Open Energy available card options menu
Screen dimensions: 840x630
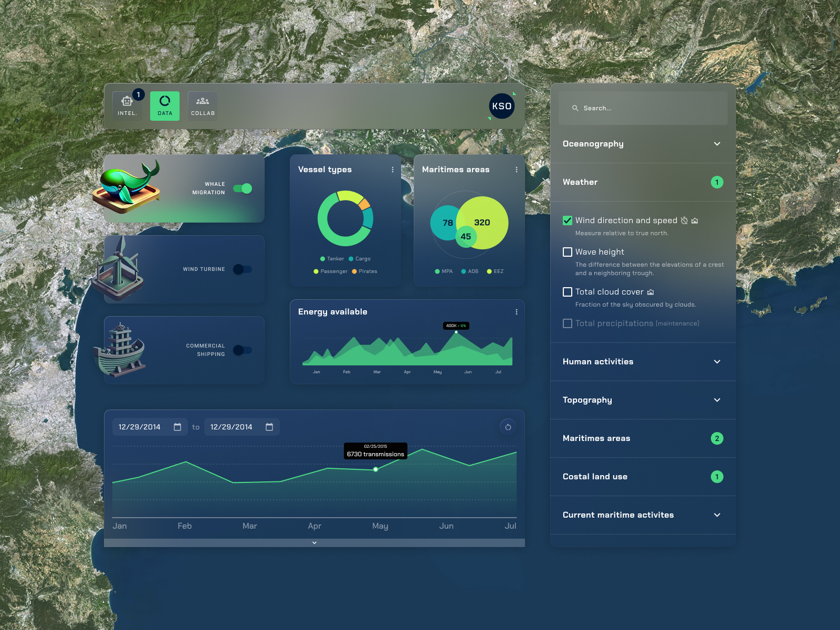click(517, 312)
